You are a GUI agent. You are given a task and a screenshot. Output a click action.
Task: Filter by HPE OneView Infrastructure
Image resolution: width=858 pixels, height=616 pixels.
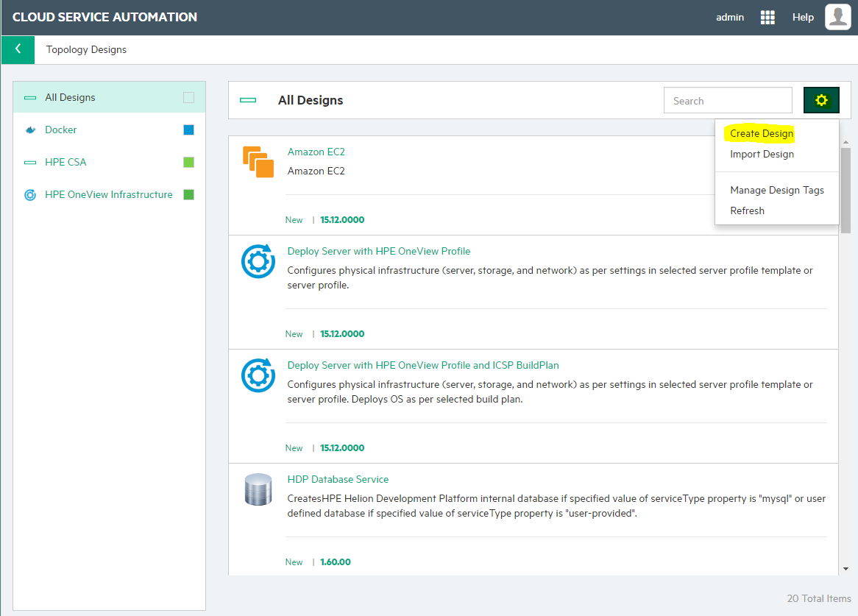108,195
